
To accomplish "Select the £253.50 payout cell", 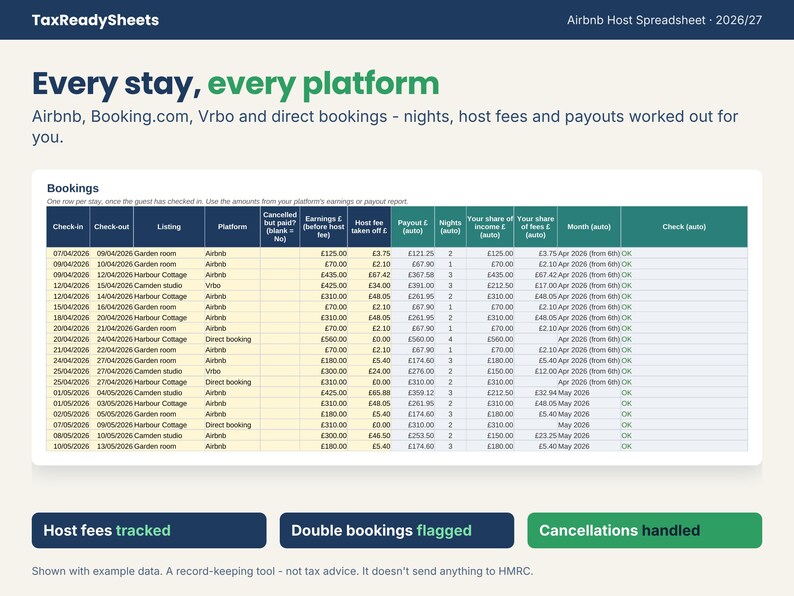I will coord(413,435).
